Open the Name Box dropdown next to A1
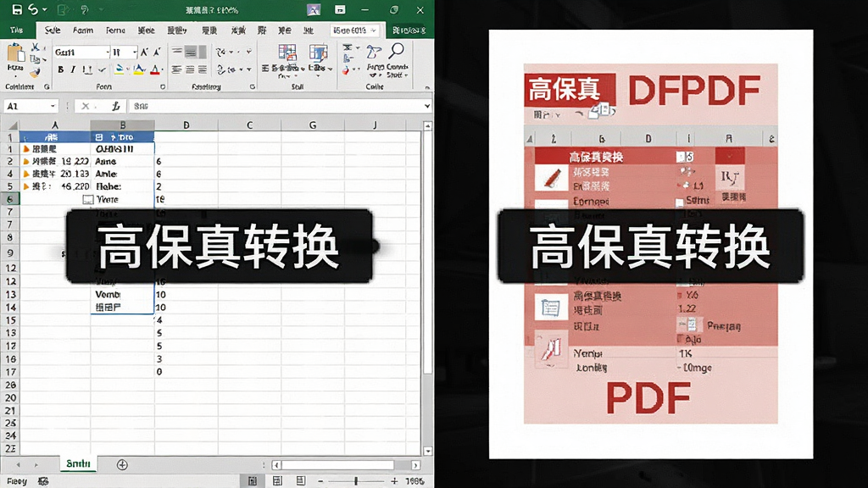The width and height of the screenshot is (868, 488). (53, 106)
